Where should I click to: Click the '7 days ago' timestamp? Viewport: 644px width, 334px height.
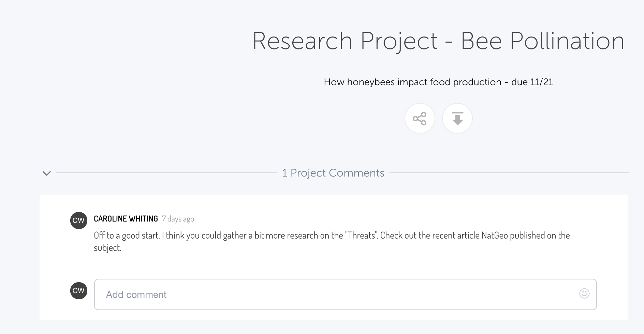point(178,219)
